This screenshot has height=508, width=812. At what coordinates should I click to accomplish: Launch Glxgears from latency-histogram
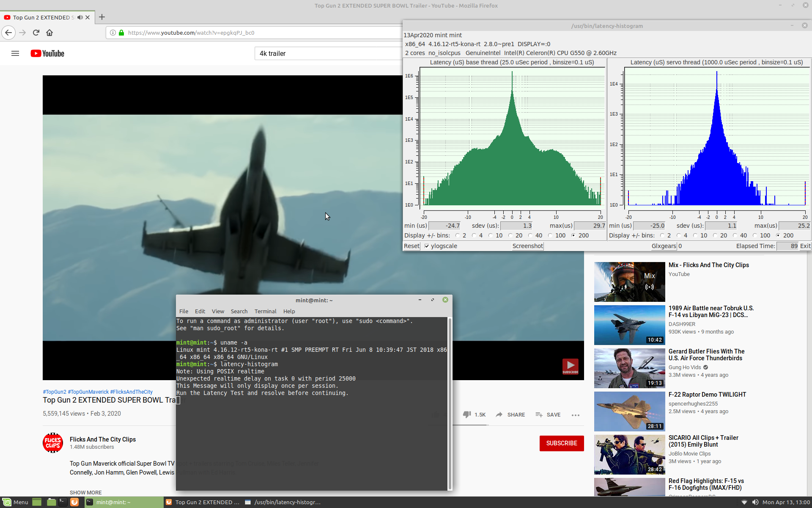(664, 246)
